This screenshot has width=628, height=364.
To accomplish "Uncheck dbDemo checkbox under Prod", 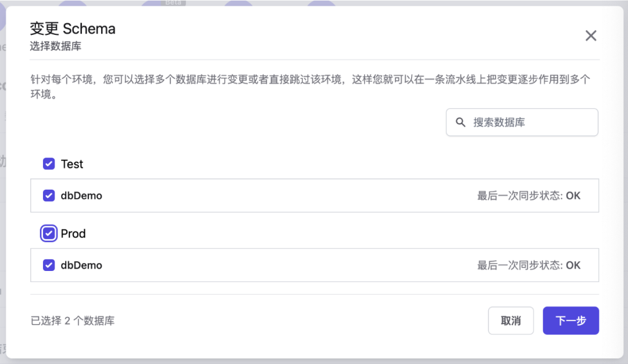I will pyautogui.click(x=49, y=265).
